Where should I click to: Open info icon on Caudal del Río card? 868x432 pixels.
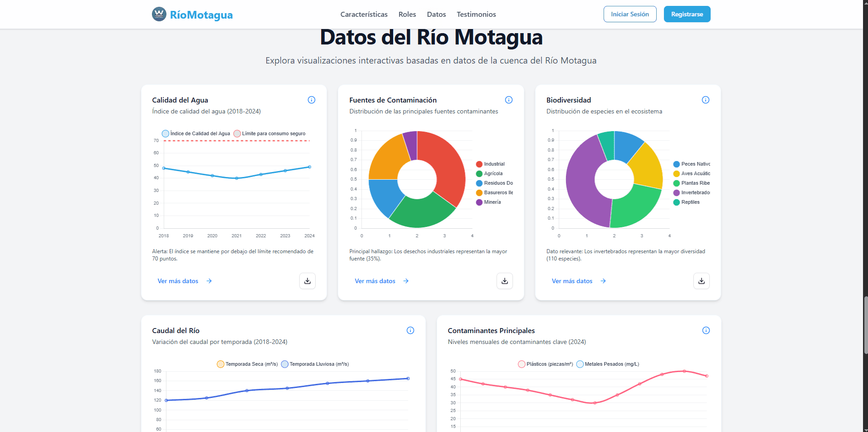pos(410,330)
